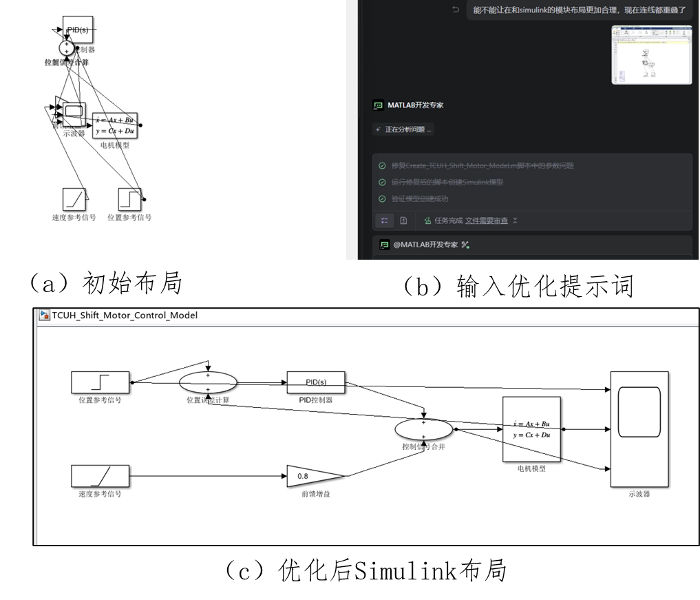Select state-space 电机模型 block in initial layout

115,125
